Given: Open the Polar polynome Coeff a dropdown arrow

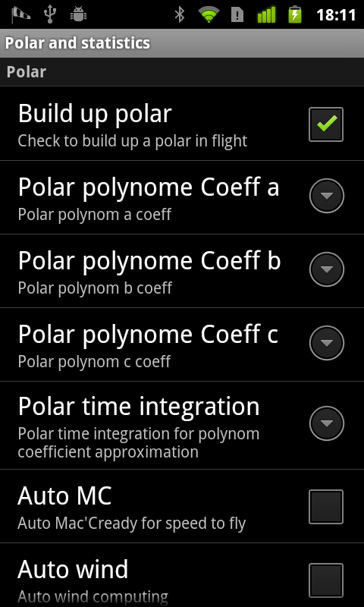Looking at the screenshot, I should pyautogui.click(x=327, y=196).
